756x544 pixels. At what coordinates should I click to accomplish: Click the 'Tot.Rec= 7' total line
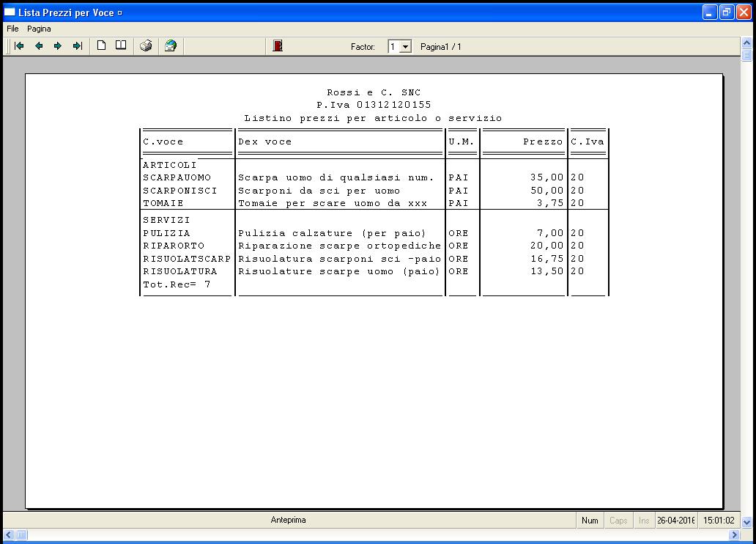[177, 284]
